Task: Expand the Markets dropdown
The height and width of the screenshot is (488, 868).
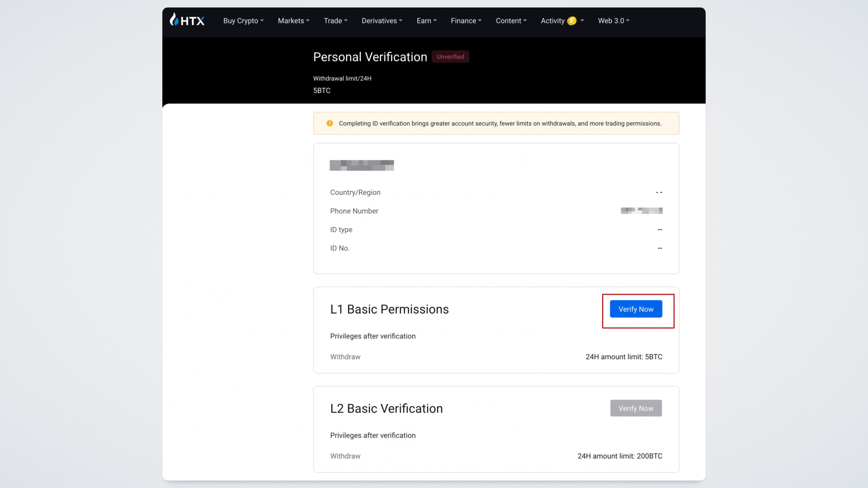Action: 293,21
